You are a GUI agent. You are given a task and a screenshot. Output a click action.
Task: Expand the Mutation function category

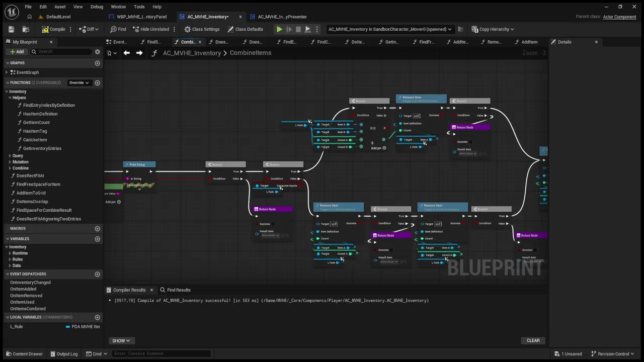click(x=10, y=162)
